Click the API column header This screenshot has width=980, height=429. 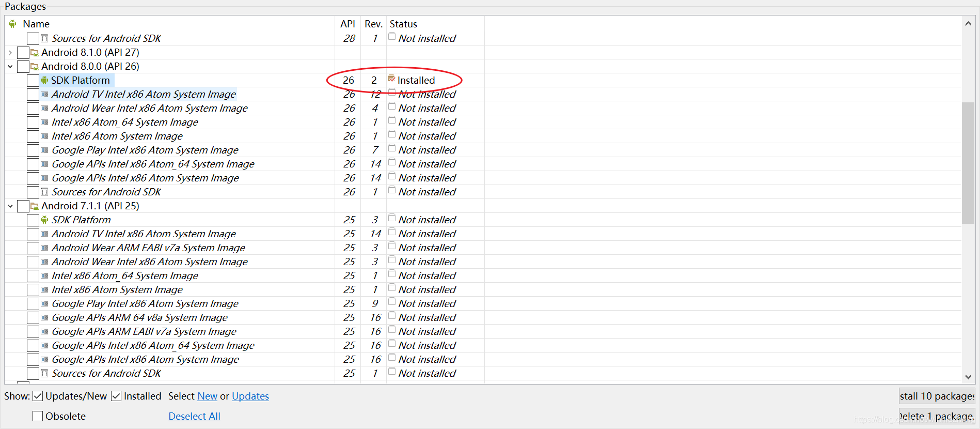(x=347, y=24)
